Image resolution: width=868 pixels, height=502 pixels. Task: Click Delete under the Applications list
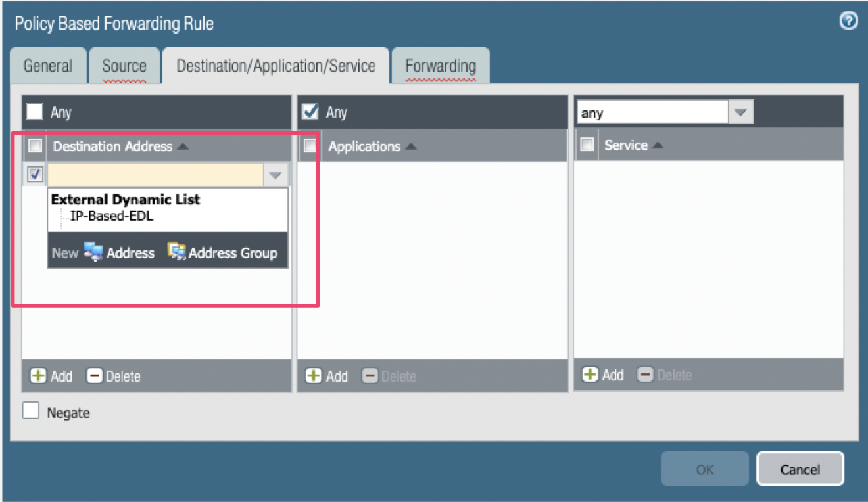pos(389,376)
